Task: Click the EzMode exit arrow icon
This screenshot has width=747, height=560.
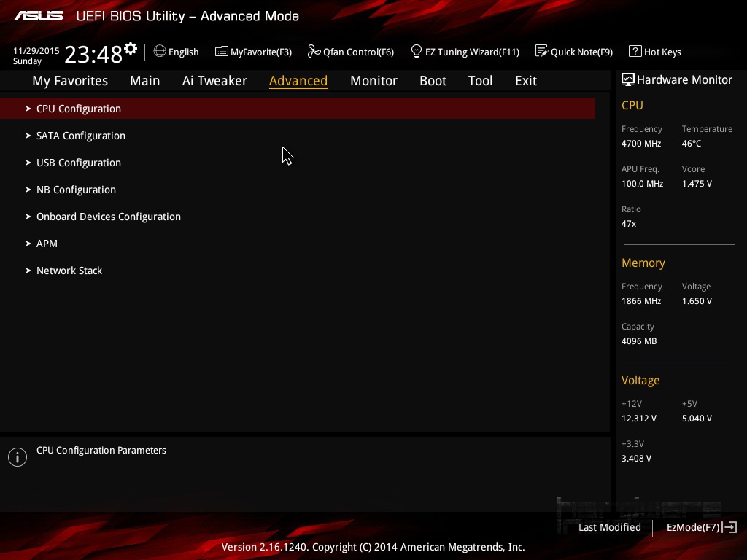Action: click(730, 527)
